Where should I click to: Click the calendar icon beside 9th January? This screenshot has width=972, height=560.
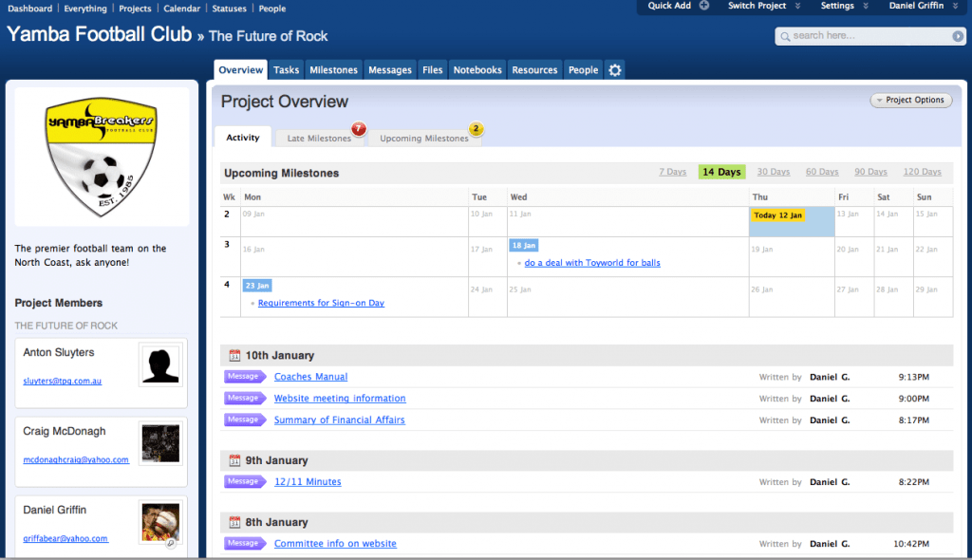(234, 460)
